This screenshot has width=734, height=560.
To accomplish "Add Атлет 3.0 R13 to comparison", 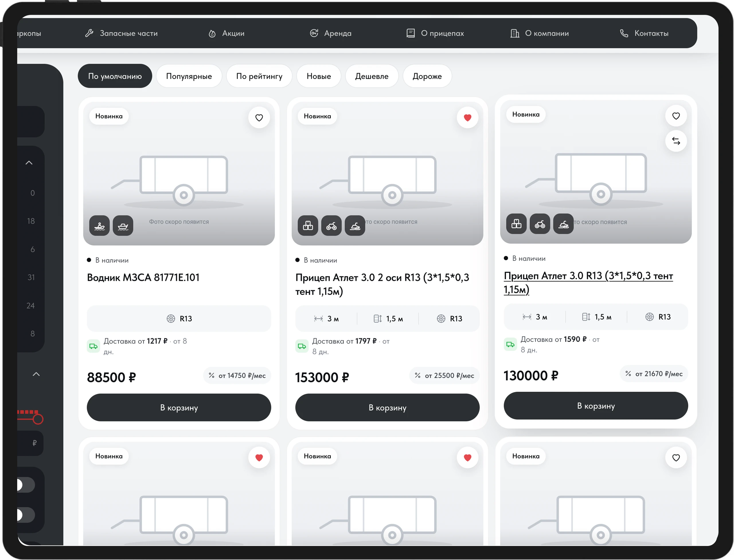I will coord(676,141).
